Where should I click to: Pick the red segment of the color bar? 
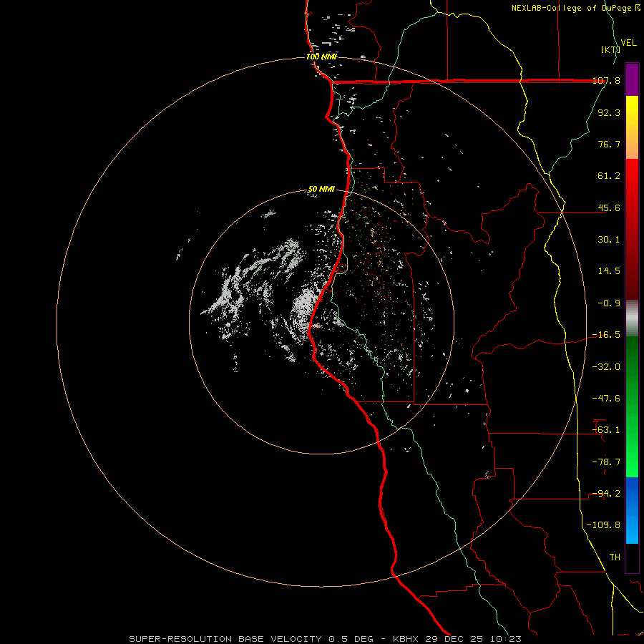632,229
